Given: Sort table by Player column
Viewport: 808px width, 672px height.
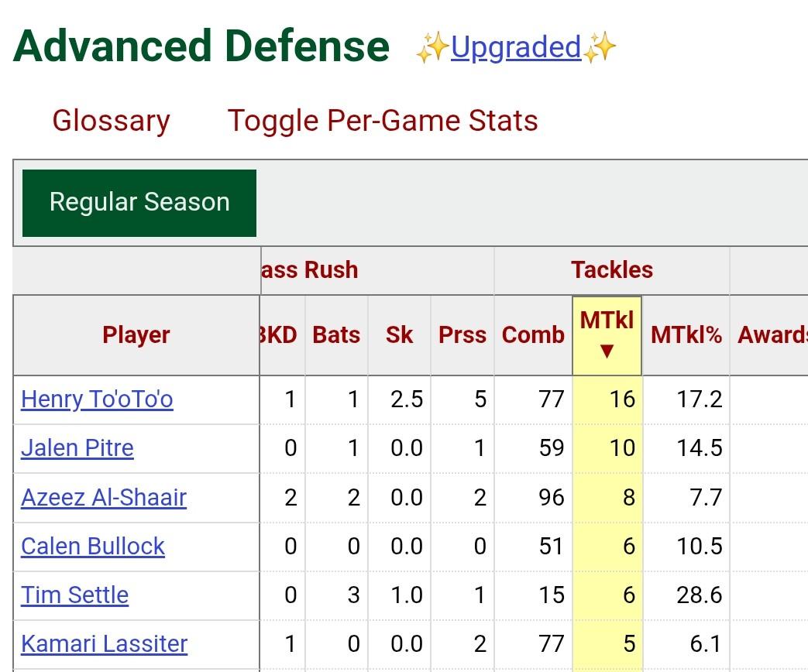Looking at the screenshot, I should [x=136, y=335].
